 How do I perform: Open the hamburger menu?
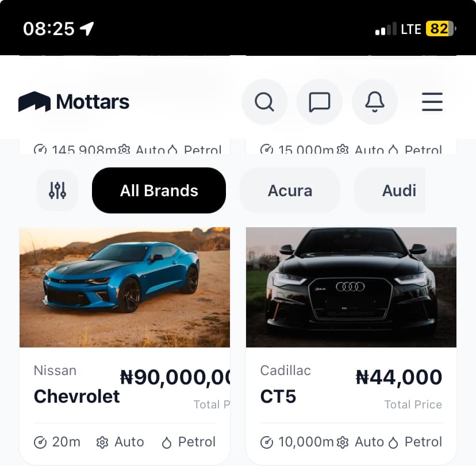[432, 102]
